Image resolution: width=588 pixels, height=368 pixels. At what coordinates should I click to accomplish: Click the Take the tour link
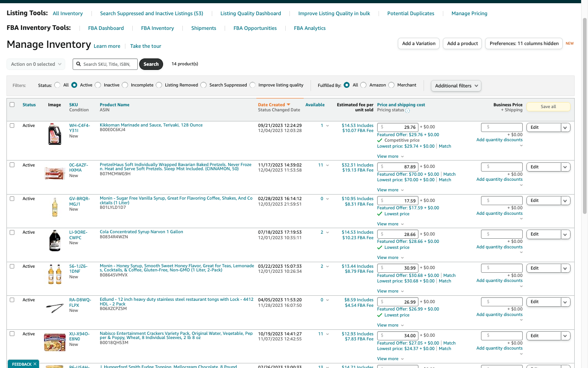coord(146,46)
